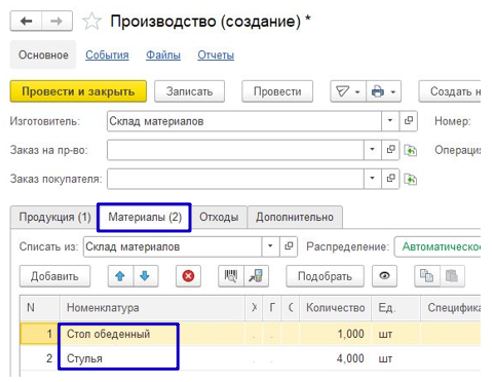Open Заказ покупателя value form icon

click(x=390, y=179)
